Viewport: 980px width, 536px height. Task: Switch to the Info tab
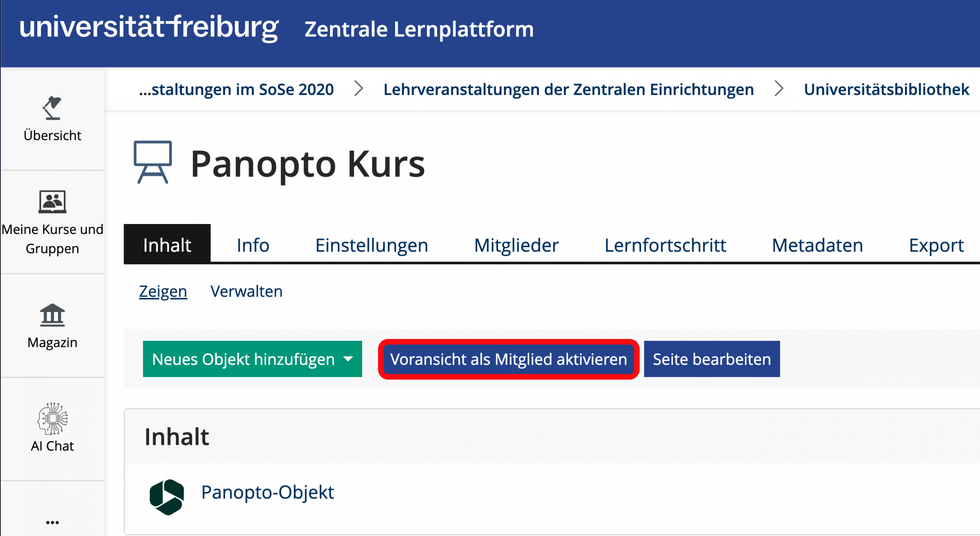click(253, 245)
